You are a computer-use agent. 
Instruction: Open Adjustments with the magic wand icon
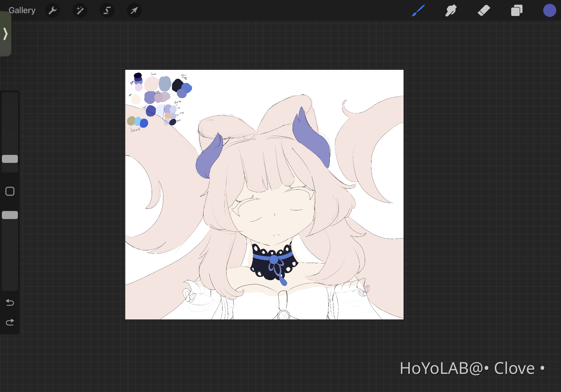click(80, 10)
